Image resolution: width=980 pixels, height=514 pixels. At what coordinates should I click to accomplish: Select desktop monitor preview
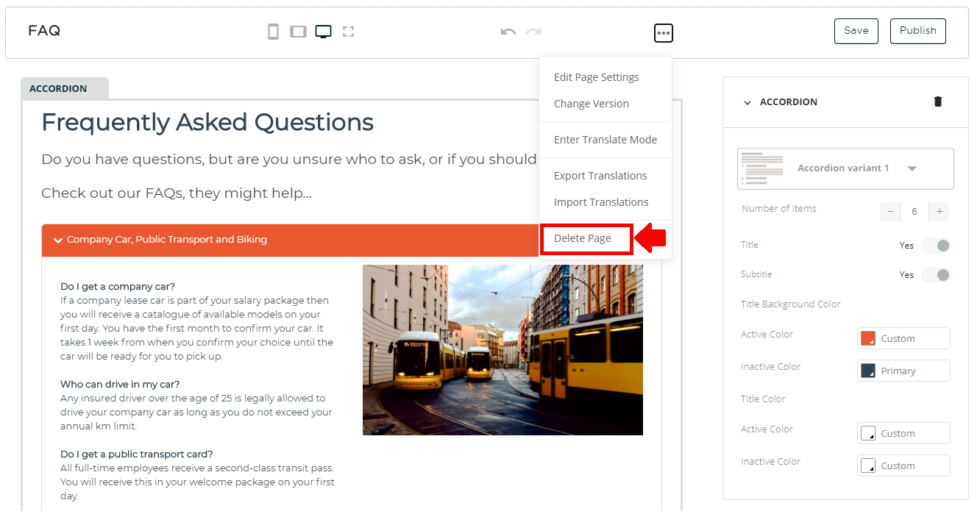(323, 32)
